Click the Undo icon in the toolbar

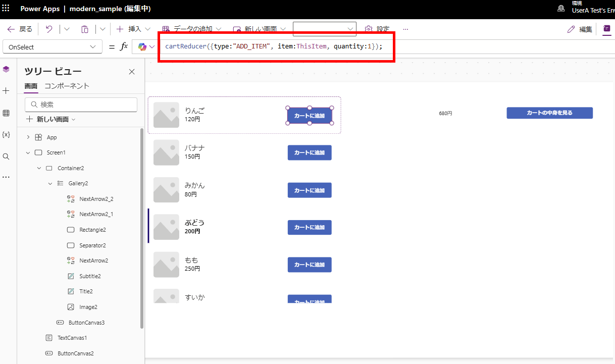click(x=48, y=29)
